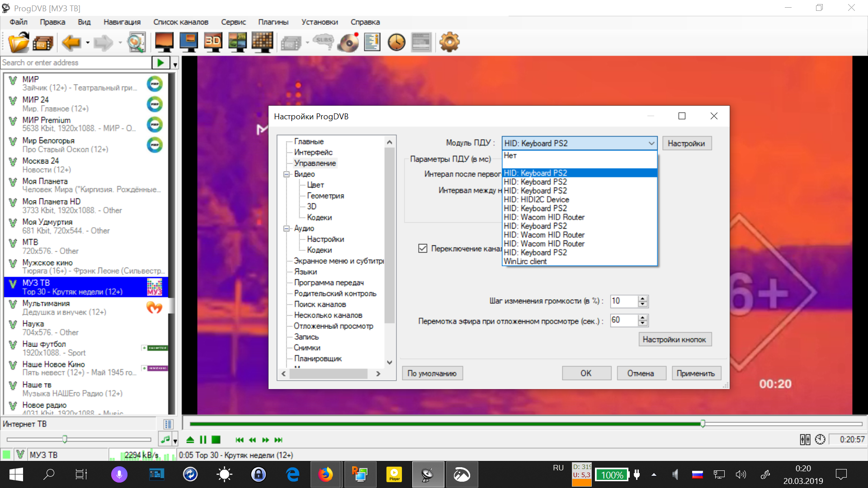
Task: Click the green go arrow next to address
Action: point(160,63)
